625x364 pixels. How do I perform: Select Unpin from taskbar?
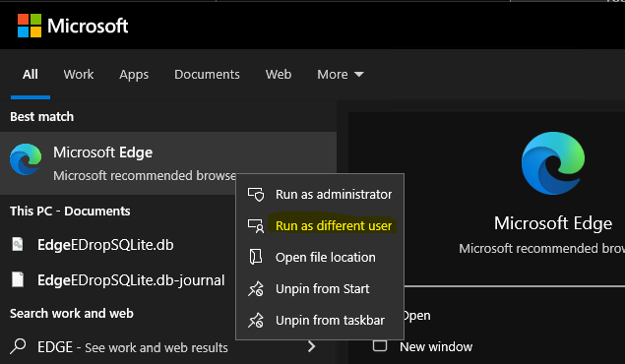click(320, 320)
